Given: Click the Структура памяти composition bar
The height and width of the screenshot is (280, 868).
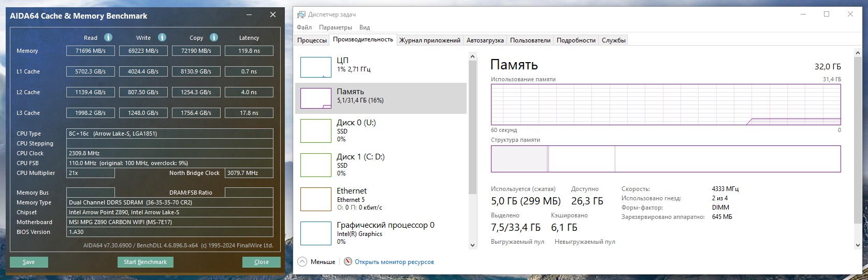Looking at the screenshot, I should pos(666,159).
